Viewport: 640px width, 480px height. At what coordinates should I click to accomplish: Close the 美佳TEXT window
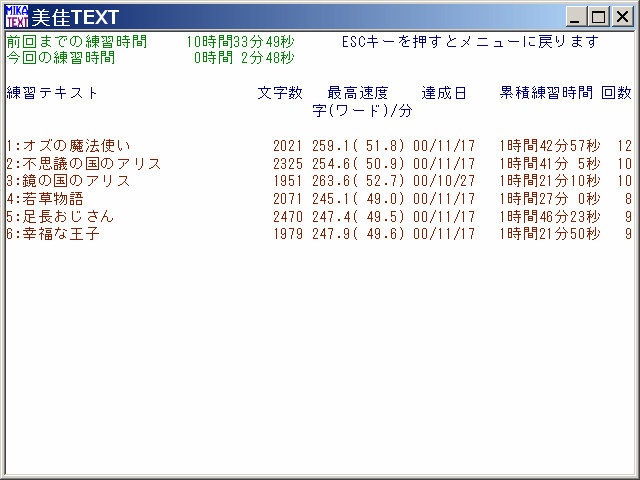pyautogui.click(x=622, y=17)
